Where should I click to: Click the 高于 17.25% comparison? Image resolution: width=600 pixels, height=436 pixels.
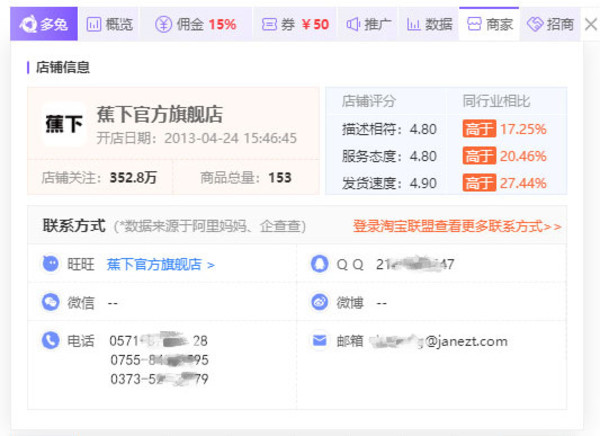pyautogui.click(x=504, y=129)
